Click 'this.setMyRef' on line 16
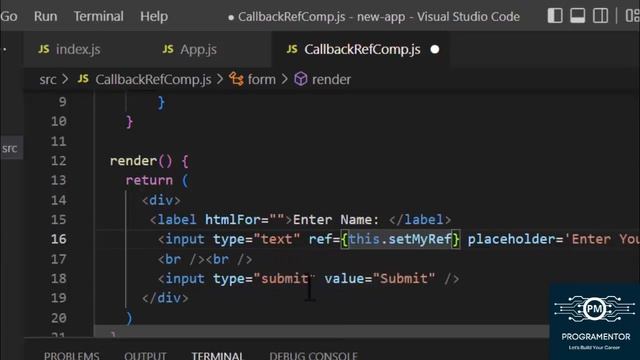Image resolution: width=640 pixels, height=360 pixels. tap(400, 239)
